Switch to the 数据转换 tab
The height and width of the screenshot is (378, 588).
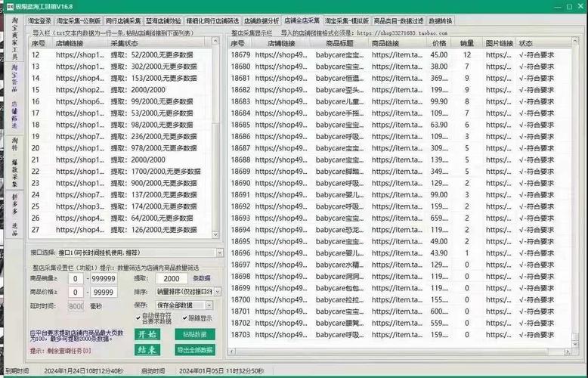[440, 21]
